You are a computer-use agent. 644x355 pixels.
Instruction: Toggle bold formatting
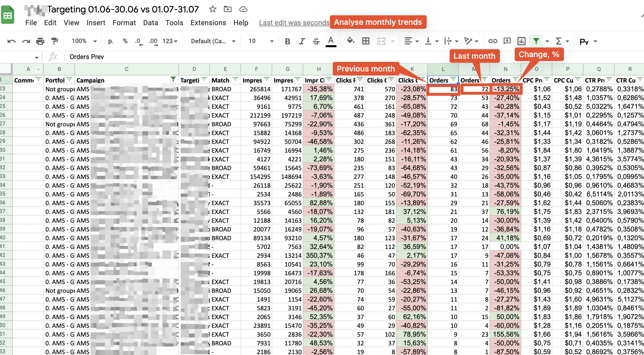(x=287, y=41)
